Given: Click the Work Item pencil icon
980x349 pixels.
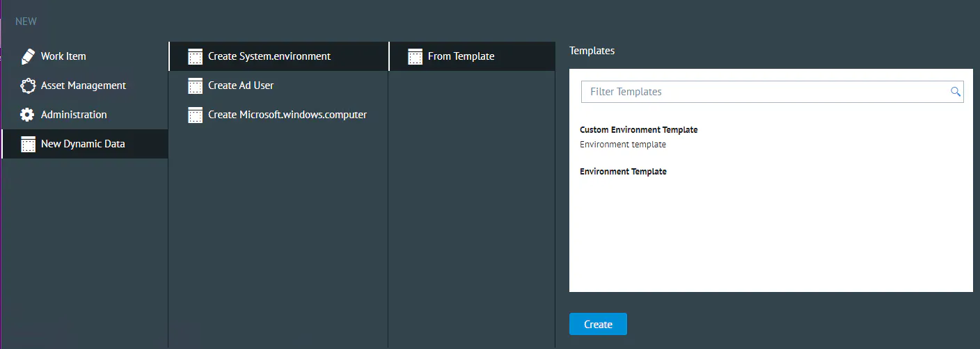Looking at the screenshot, I should pyautogui.click(x=28, y=56).
